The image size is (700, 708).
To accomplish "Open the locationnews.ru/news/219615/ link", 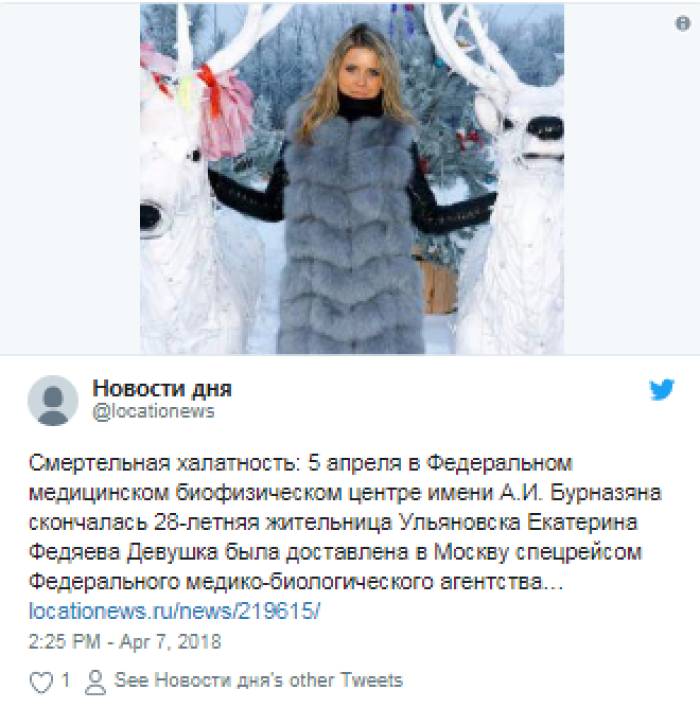I will 174,611.
